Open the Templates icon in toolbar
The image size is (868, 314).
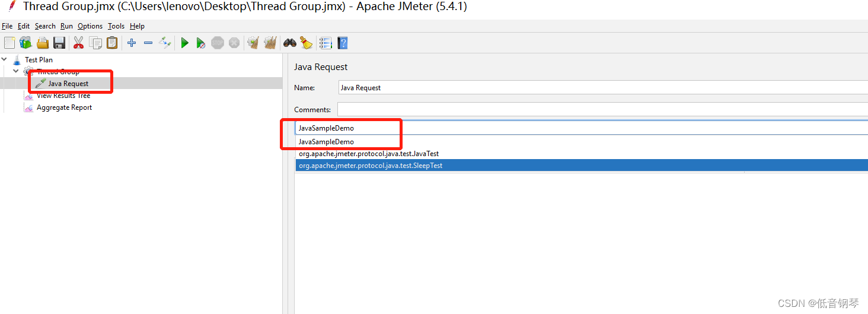click(25, 43)
